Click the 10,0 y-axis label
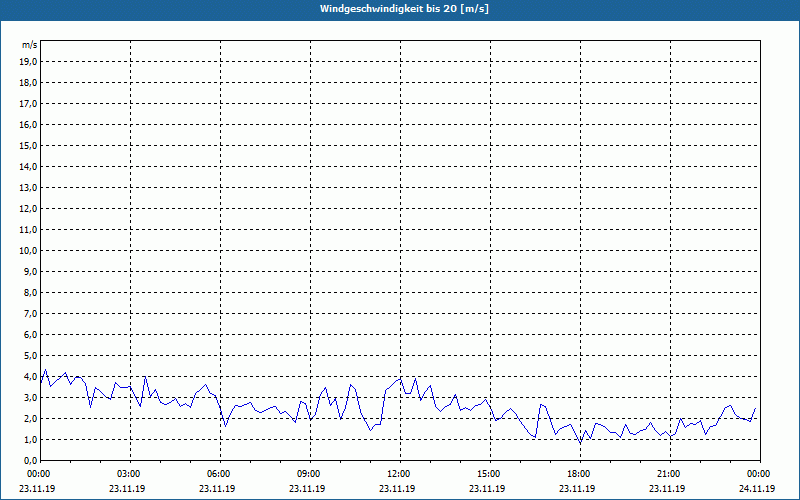 28,251
